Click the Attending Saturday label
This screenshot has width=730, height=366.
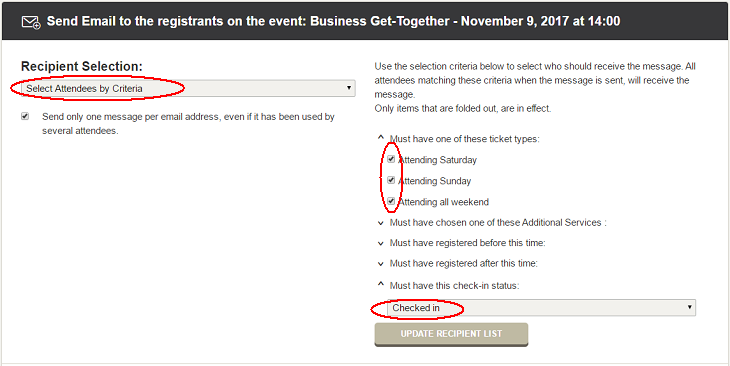[438, 160]
